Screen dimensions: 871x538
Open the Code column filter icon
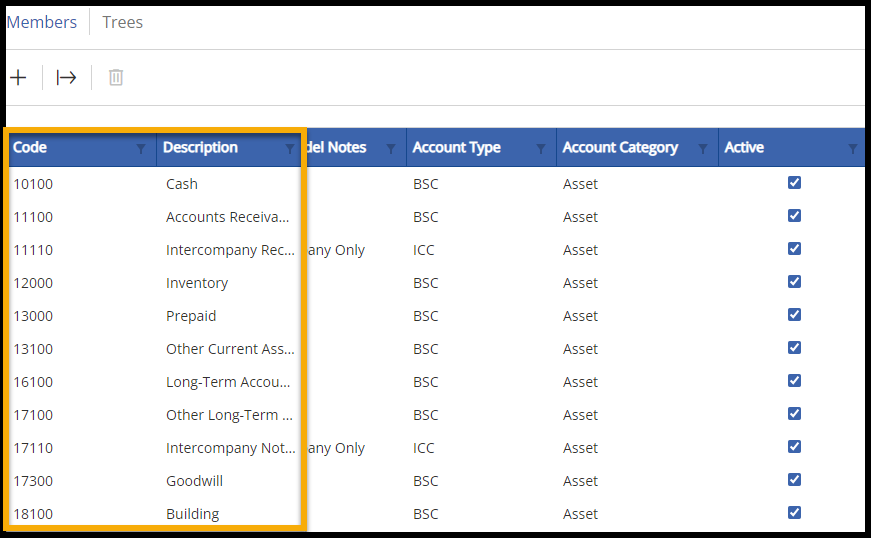(141, 149)
